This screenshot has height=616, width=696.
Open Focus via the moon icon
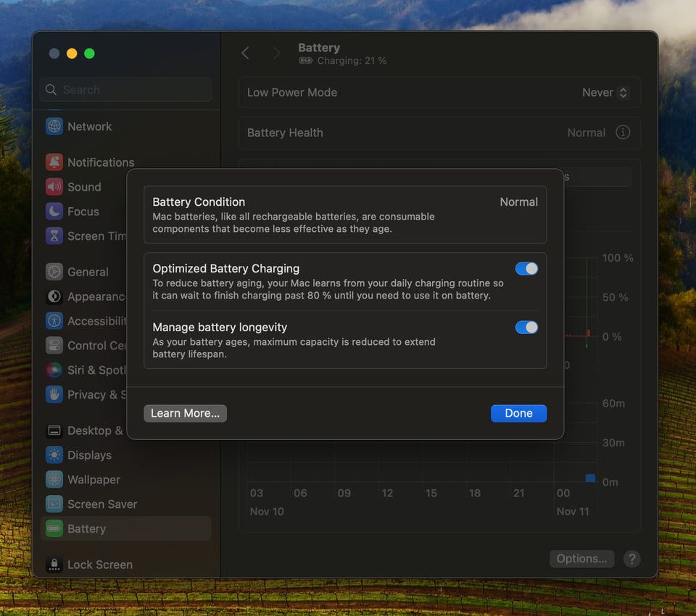point(54,212)
